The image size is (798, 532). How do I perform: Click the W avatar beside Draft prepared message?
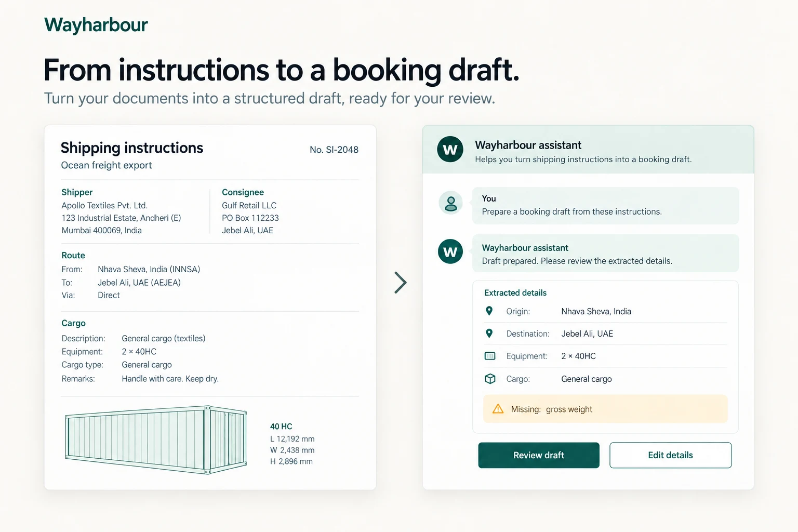pos(450,251)
